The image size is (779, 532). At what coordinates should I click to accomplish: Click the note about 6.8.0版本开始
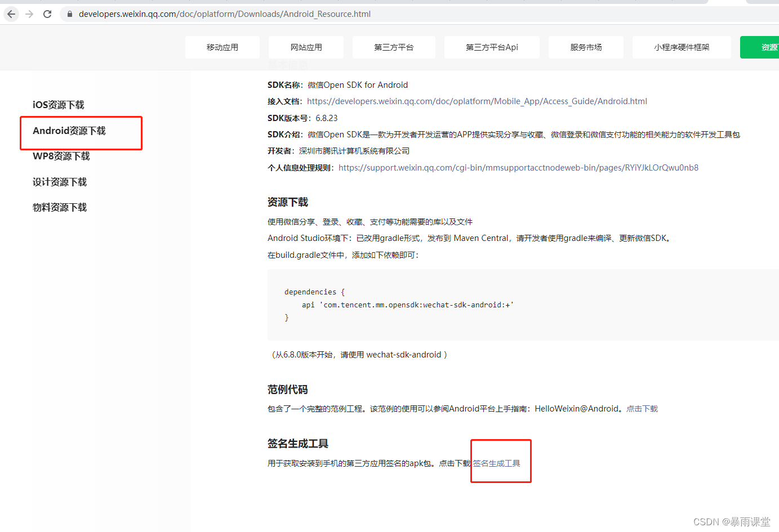point(359,355)
